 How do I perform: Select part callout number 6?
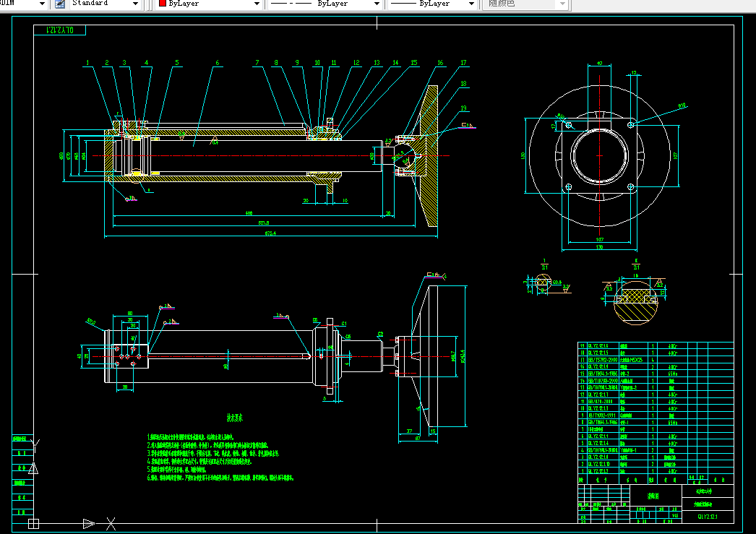coord(216,64)
